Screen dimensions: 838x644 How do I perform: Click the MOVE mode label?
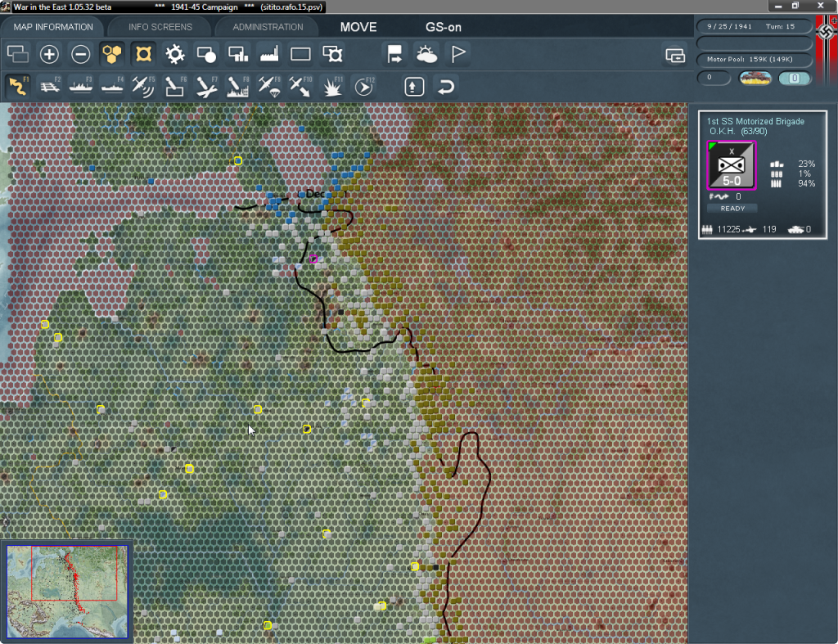coord(358,27)
